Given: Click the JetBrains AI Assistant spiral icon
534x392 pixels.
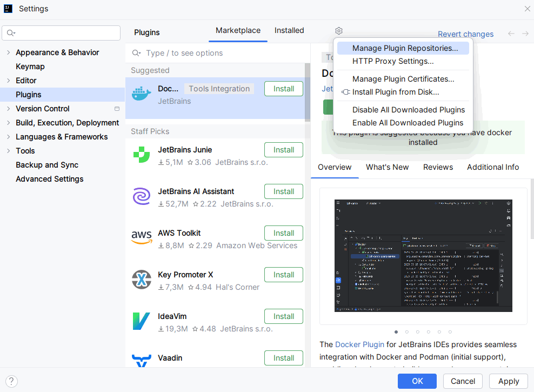Looking at the screenshot, I should click(x=142, y=197).
